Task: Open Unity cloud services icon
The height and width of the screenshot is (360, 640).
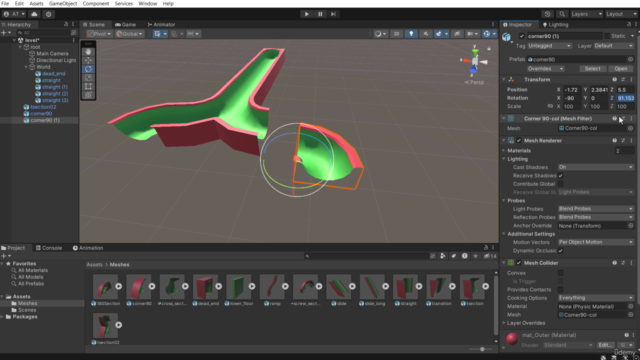Action: click(x=34, y=14)
